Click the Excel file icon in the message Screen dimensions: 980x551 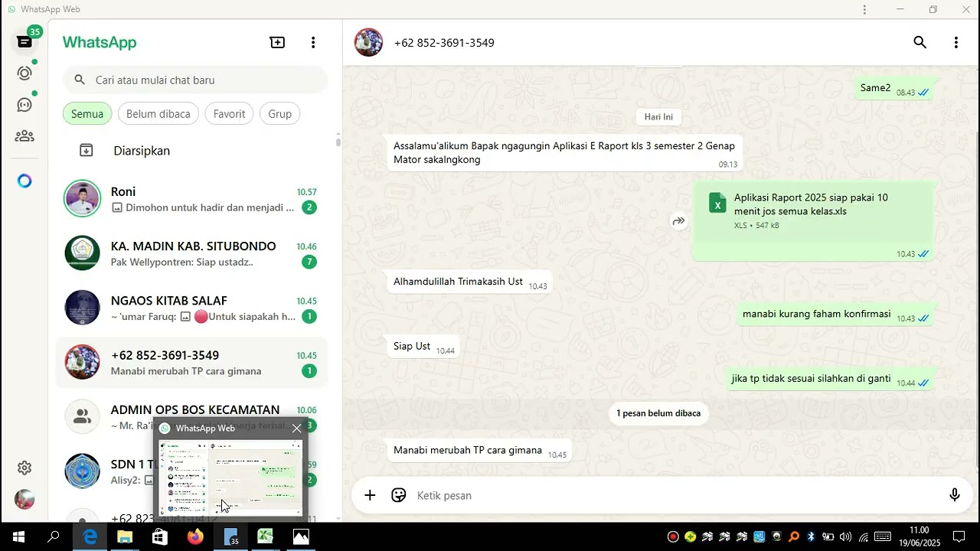717,204
